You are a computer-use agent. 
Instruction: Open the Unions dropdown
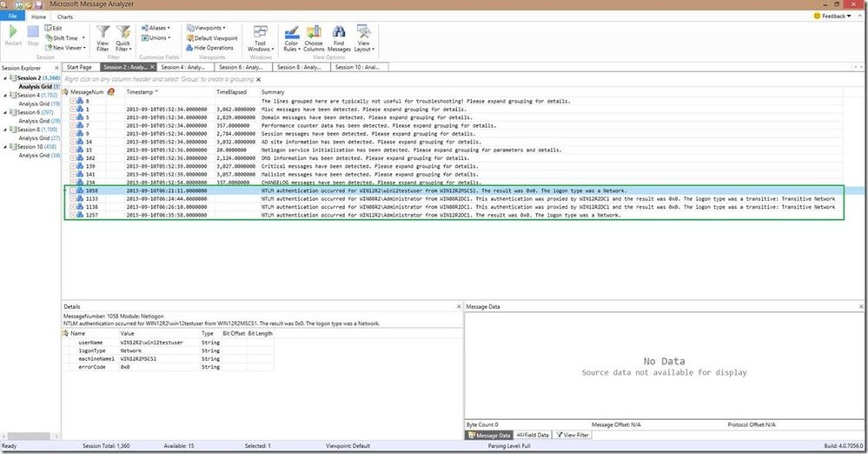(156, 37)
